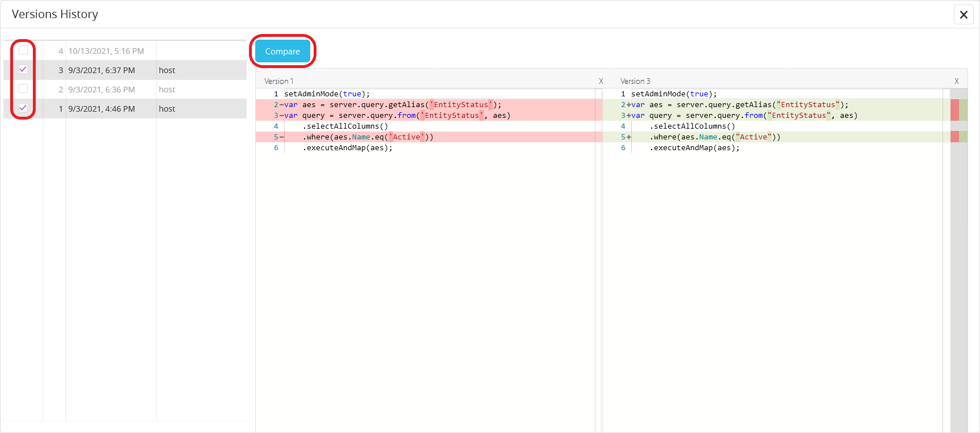Click the green diff marker in overview gutter
The image size is (980, 433).
(x=963, y=110)
